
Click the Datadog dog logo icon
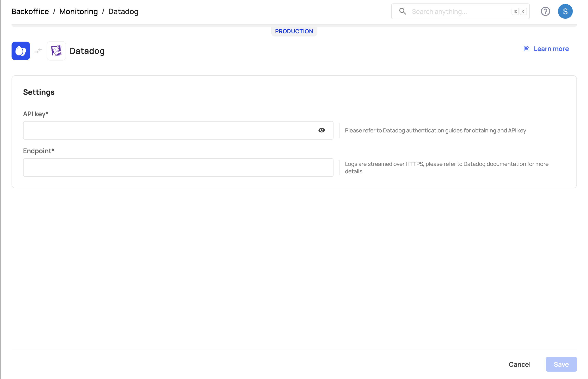click(x=56, y=51)
